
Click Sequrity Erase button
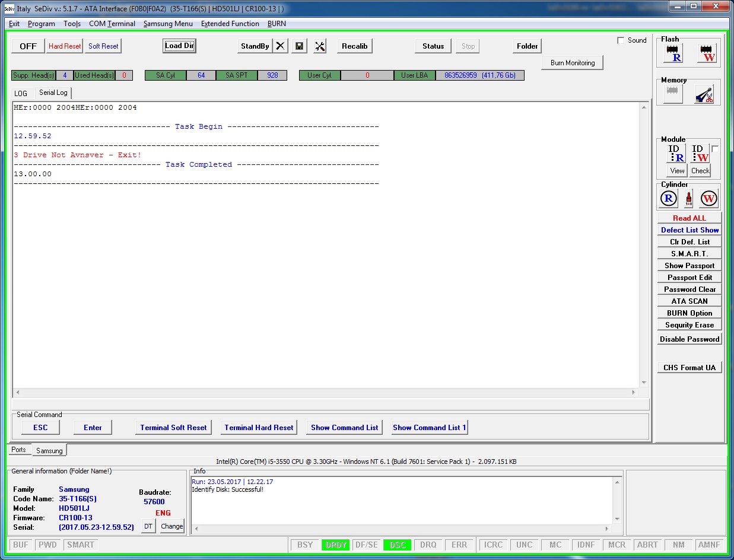[x=689, y=325]
